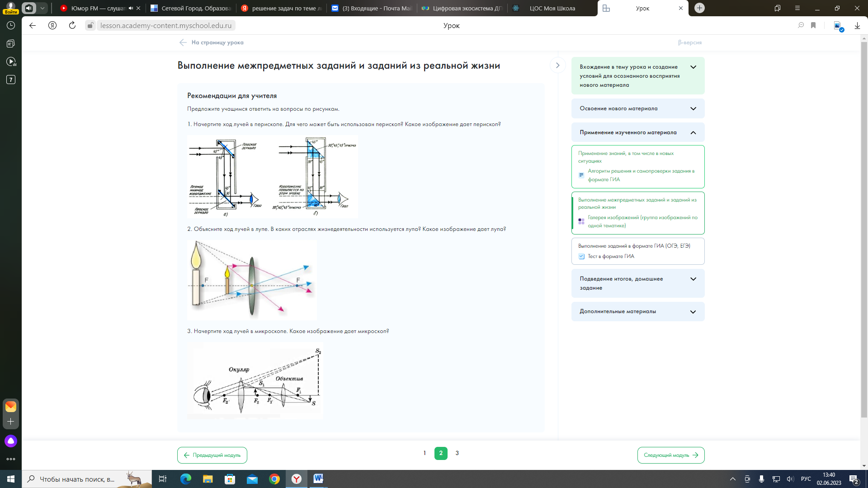
Task: Open the browser main menu hamburger
Action: [x=797, y=8]
